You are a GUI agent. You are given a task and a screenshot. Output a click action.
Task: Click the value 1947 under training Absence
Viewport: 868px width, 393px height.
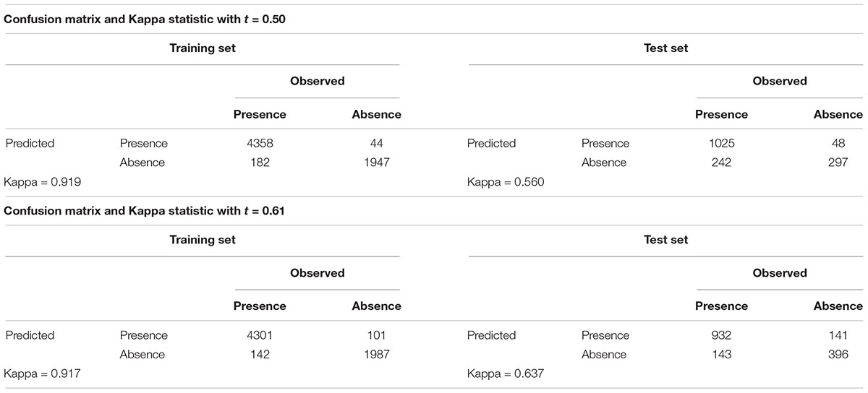pyautogui.click(x=376, y=163)
